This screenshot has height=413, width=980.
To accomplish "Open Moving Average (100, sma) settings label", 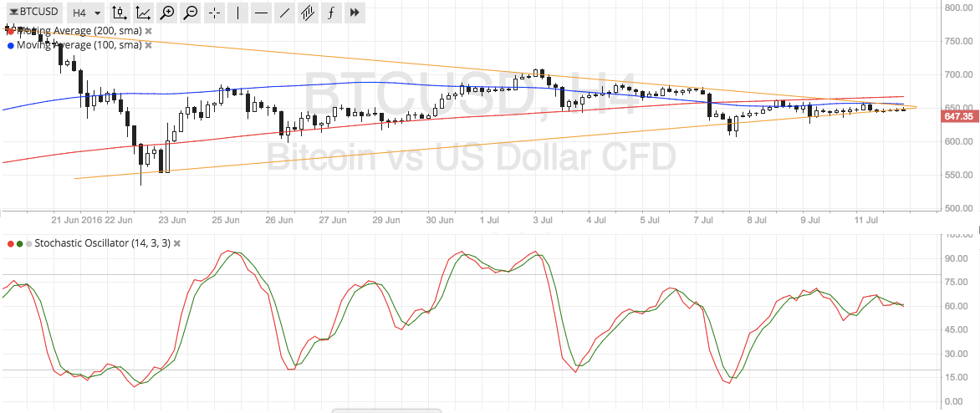I will 79,45.
